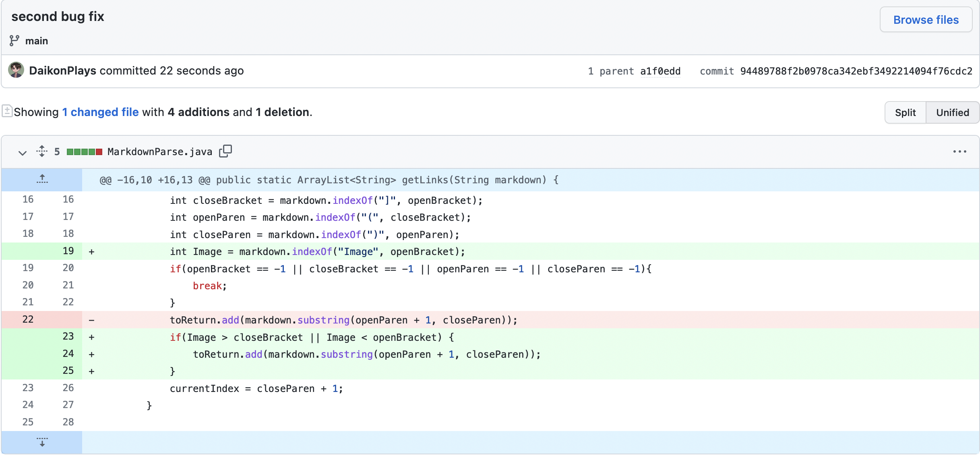Switch diff view to Split
Screen dimensions: 980x456
click(x=905, y=112)
